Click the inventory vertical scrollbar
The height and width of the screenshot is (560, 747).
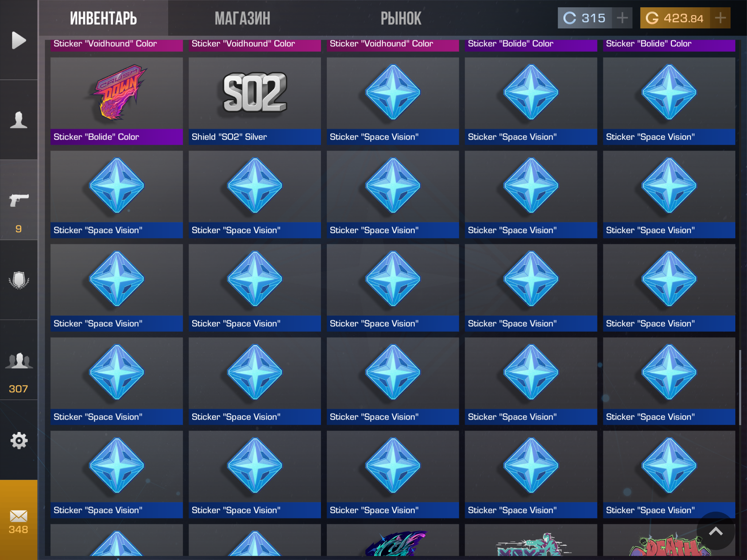tap(740, 387)
